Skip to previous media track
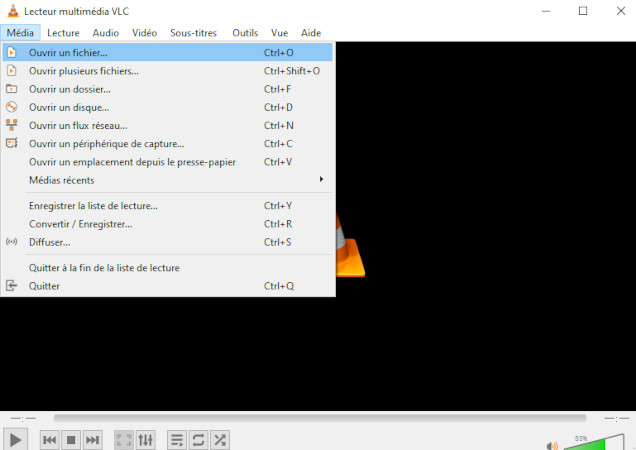The image size is (636, 450). 49,440
